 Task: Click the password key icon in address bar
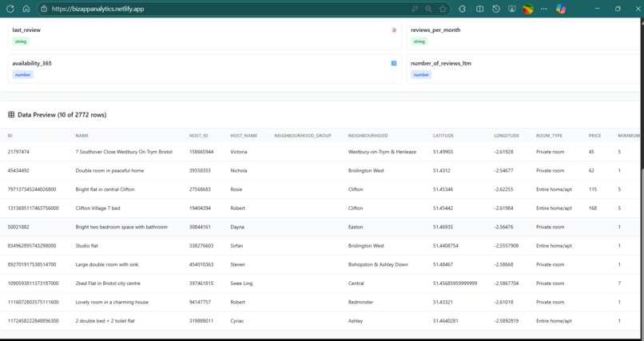[x=415, y=9]
